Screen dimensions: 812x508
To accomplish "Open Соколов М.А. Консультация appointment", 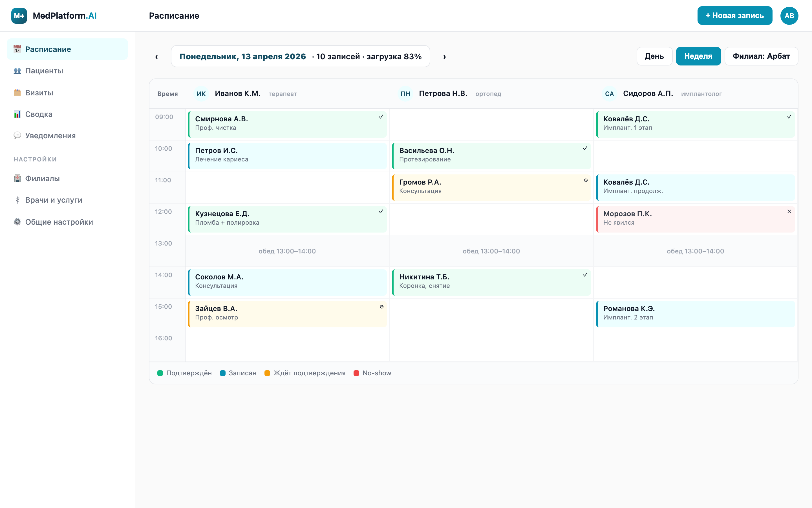I will tap(287, 282).
